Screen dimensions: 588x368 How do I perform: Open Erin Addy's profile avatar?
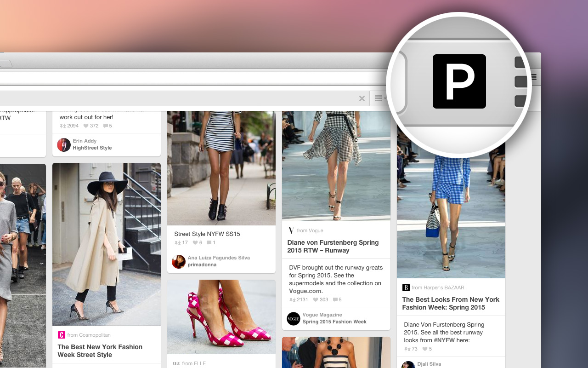pyautogui.click(x=63, y=144)
